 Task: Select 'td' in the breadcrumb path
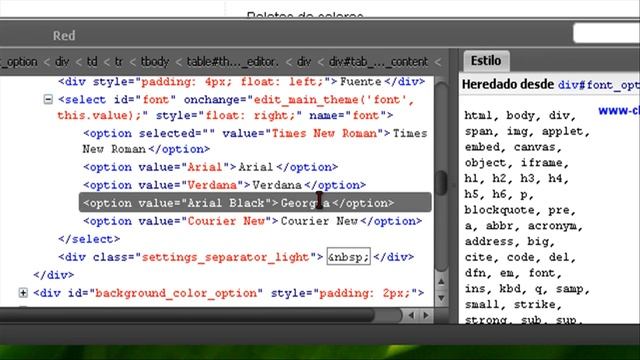pyautogui.click(x=92, y=62)
